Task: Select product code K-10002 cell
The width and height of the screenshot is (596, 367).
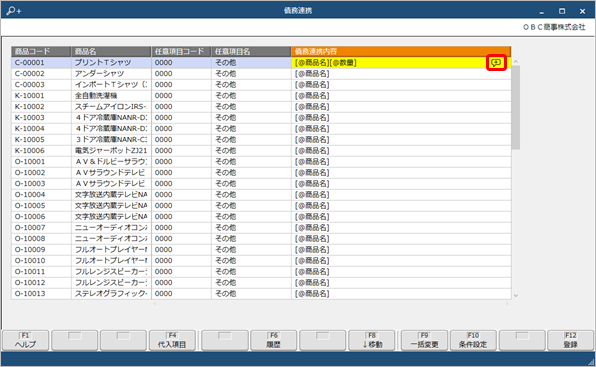Action: click(x=41, y=107)
